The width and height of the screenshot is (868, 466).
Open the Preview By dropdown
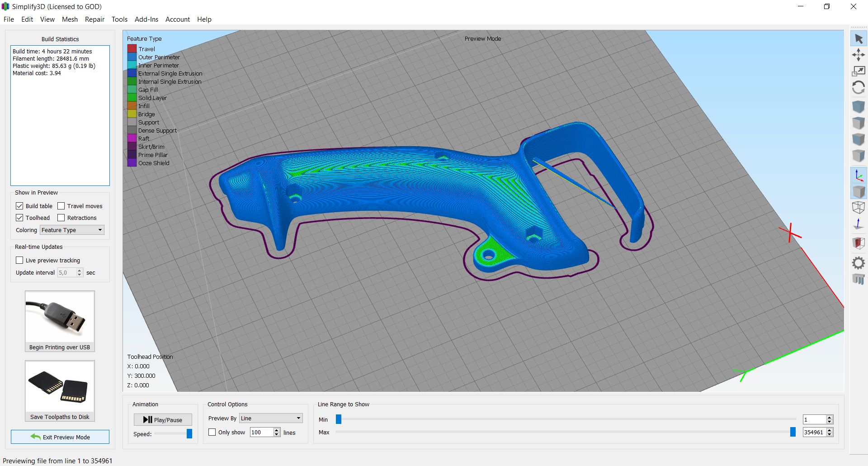point(271,418)
